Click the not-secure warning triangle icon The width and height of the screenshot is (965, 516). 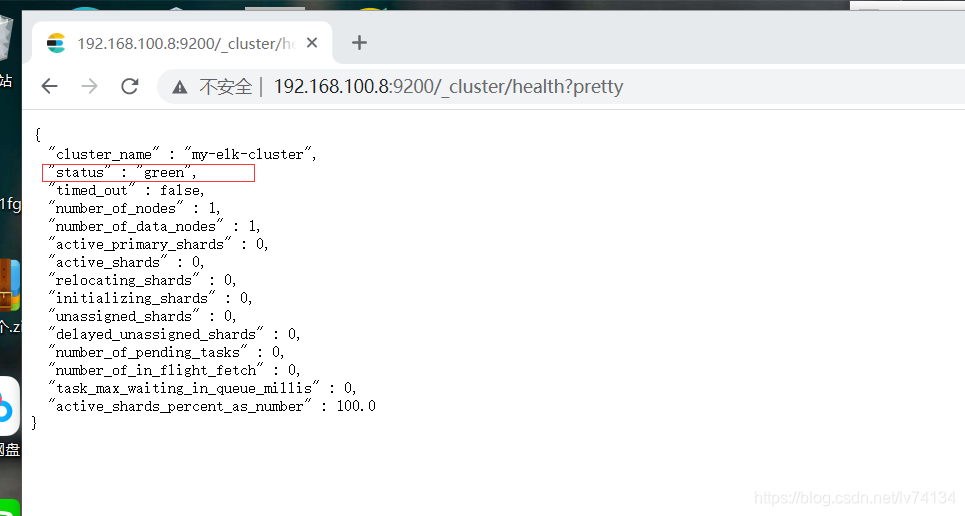pyautogui.click(x=180, y=87)
